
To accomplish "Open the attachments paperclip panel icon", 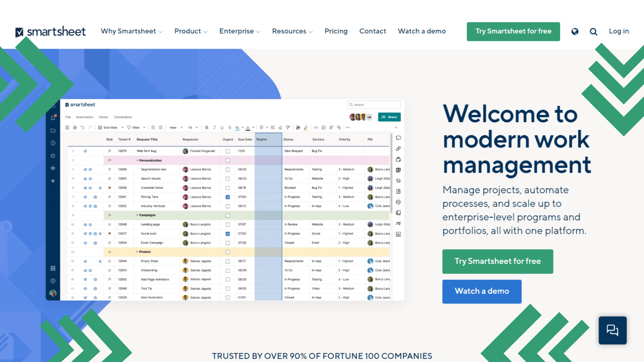I will pos(398,148).
